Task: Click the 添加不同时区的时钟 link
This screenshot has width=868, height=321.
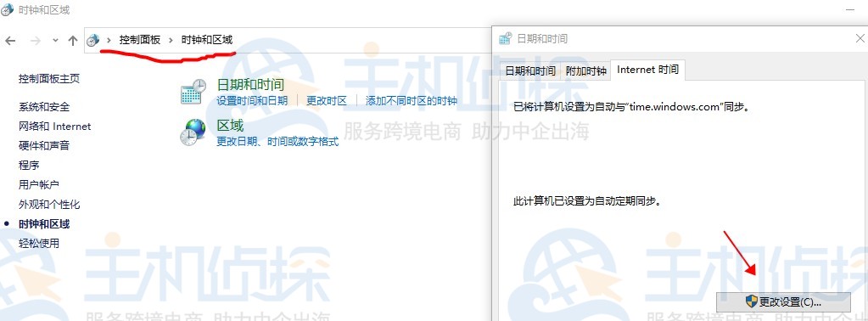Action: [412, 101]
